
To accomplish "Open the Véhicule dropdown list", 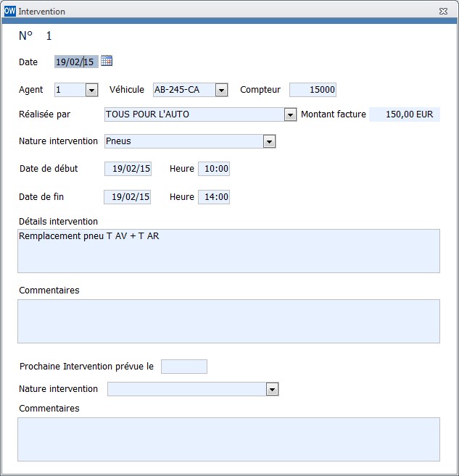I will coord(221,90).
